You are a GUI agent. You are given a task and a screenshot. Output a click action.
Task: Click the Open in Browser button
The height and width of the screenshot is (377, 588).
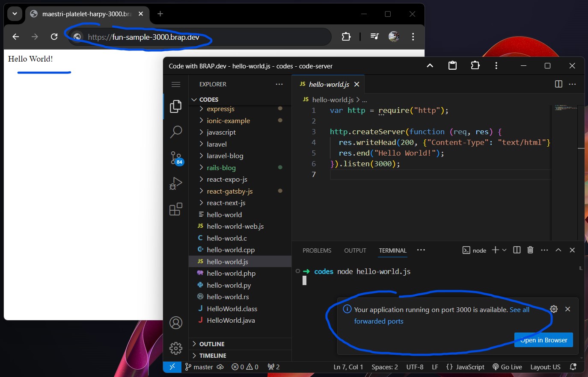[x=543, y=340]
